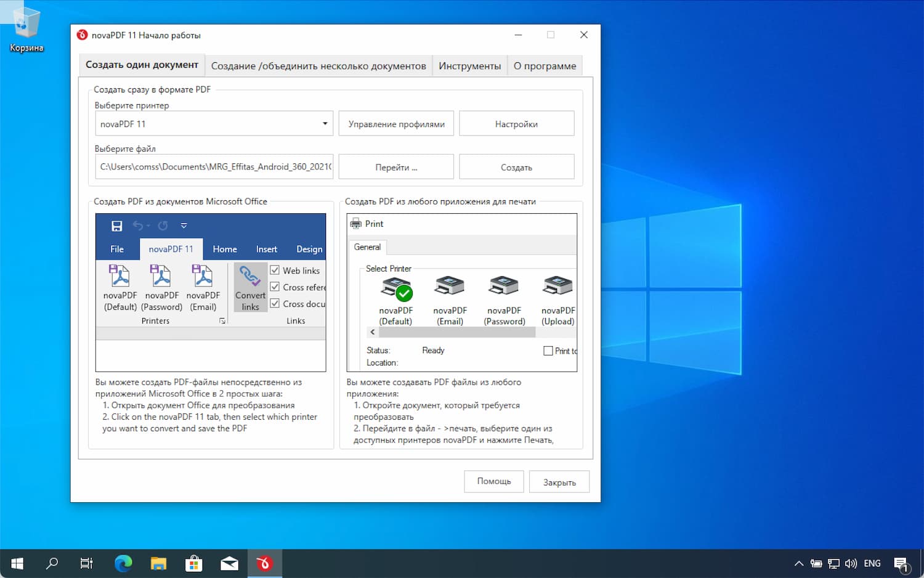924x578 pixels.
Task: Uncheck the Cross references checkbox
Action: (275, 287)
